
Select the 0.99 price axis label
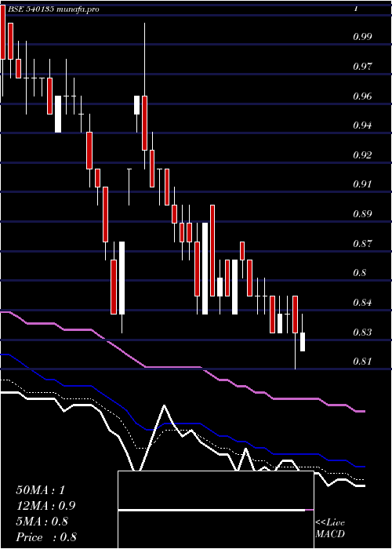pos(362,36)
